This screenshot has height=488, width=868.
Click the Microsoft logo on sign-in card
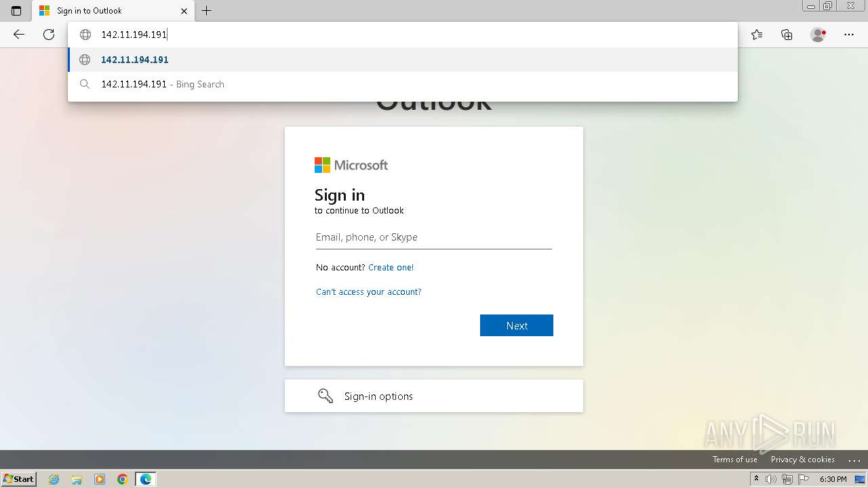click(351, 165)
